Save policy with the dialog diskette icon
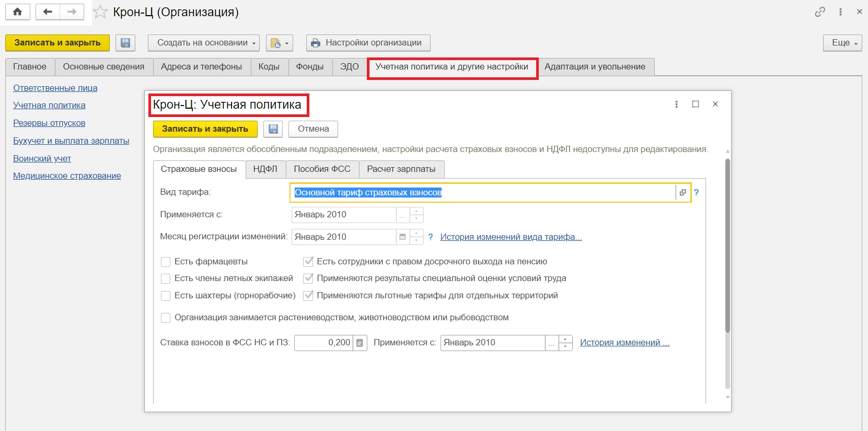This screenshot has width=868, height=431. click(x=273, y=129)
